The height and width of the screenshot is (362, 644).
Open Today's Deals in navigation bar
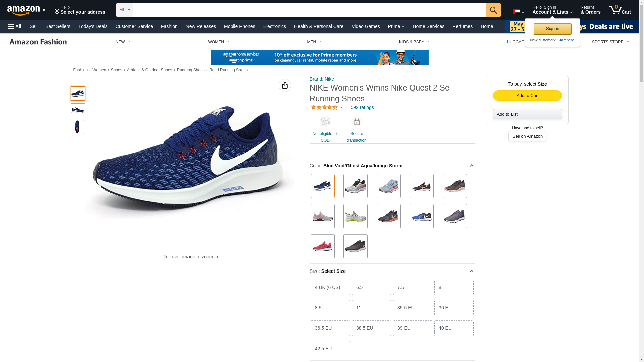93,26
